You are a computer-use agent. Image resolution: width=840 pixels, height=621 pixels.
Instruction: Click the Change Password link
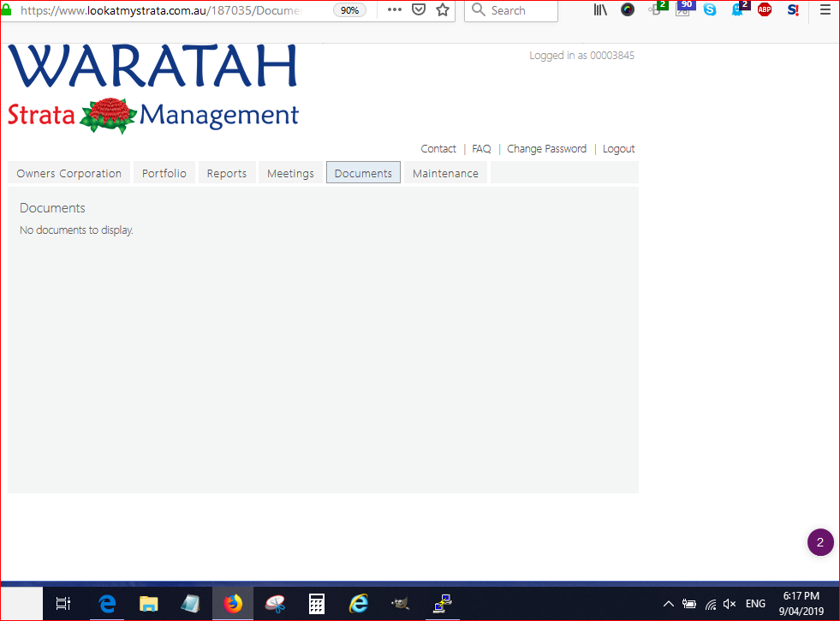point(546,149)
